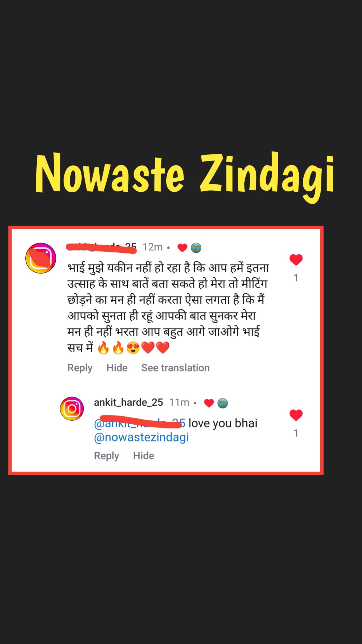Viewport: 362px width, 644px height.
Task: Hide the 'love you bhai' reply
Action: pos(144,456)
